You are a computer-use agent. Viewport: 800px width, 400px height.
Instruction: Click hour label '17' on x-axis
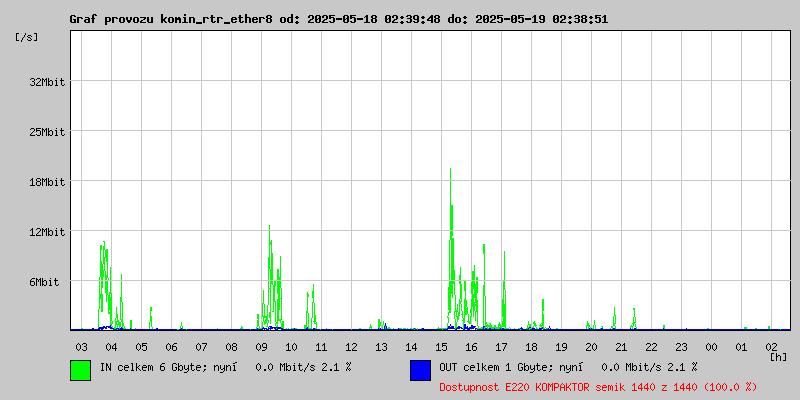coord(501,347)
